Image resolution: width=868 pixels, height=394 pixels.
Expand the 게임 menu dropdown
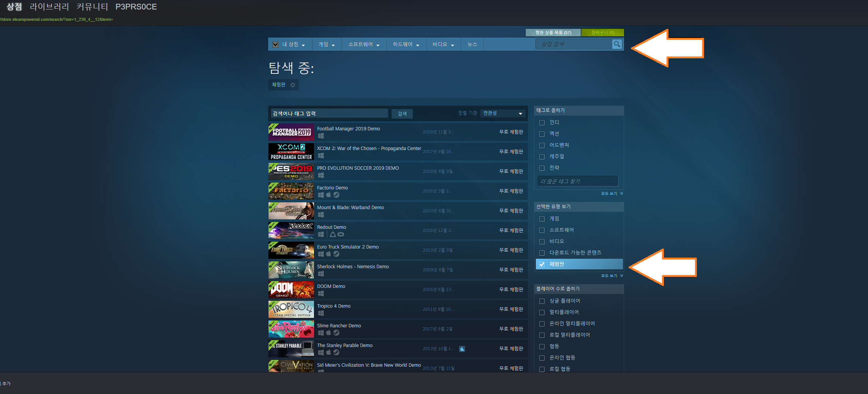pyautogui.click(x=326, y=44)
